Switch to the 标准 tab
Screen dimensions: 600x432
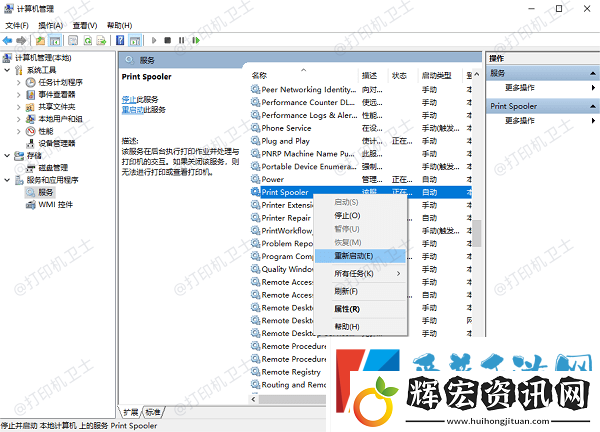(153, 412)
